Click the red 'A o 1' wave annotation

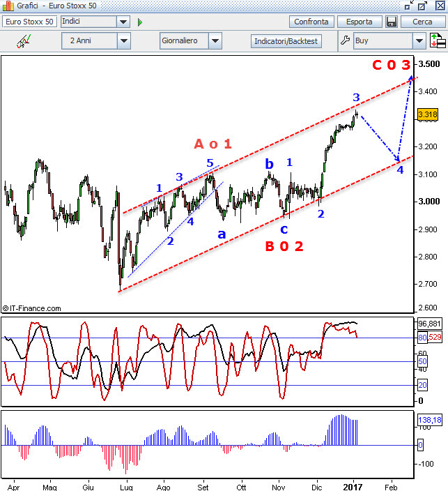tap(213, 144)
